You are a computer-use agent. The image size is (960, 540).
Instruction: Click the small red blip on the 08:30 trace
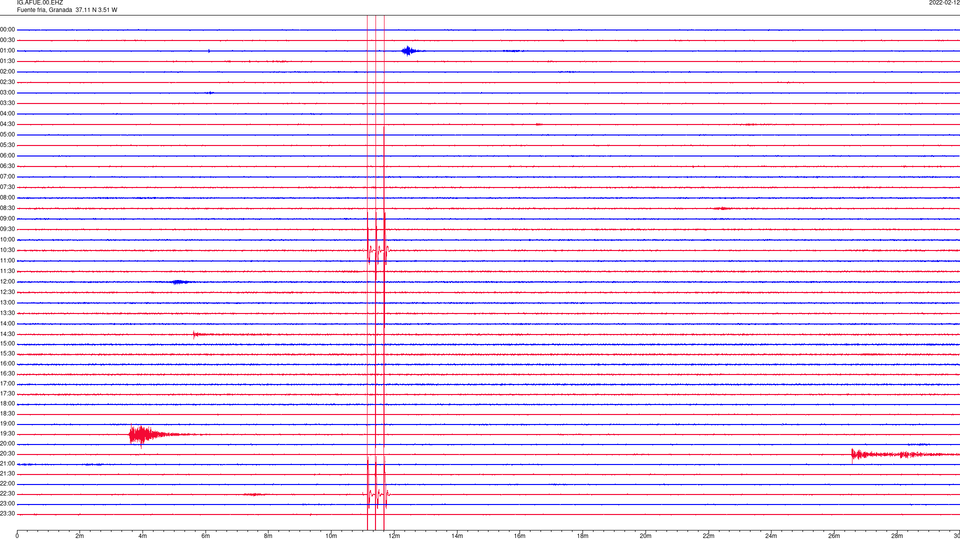pos(722,209)
